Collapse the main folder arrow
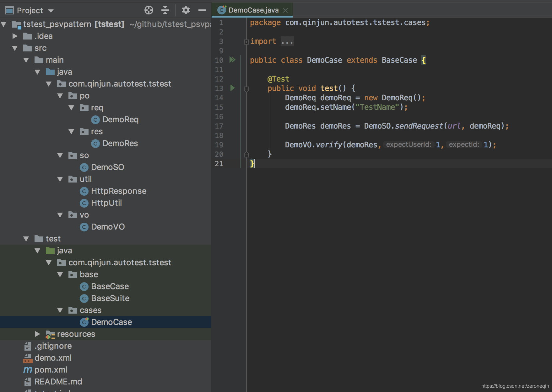 tap(26, 60)
